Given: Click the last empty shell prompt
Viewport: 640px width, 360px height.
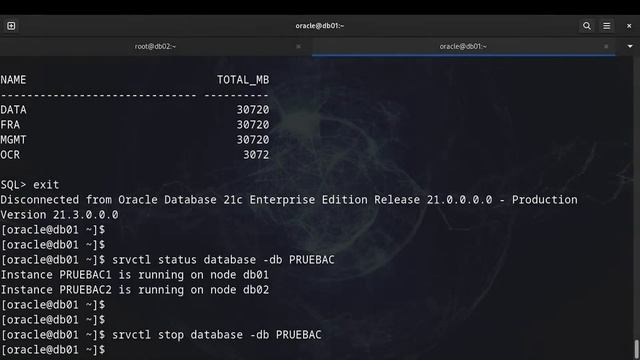Looking at the screenshot, I should 53,350.
